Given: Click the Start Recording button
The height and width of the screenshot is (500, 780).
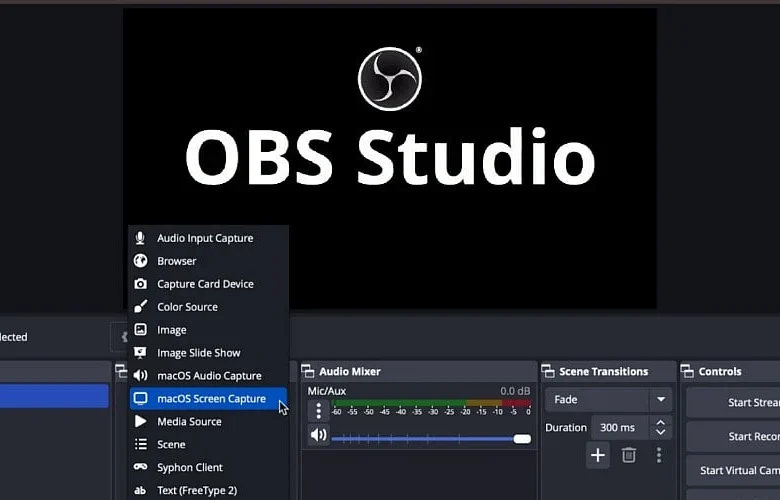Looking at the screenshot, I should pyautogui.click(x=733, y=436).
